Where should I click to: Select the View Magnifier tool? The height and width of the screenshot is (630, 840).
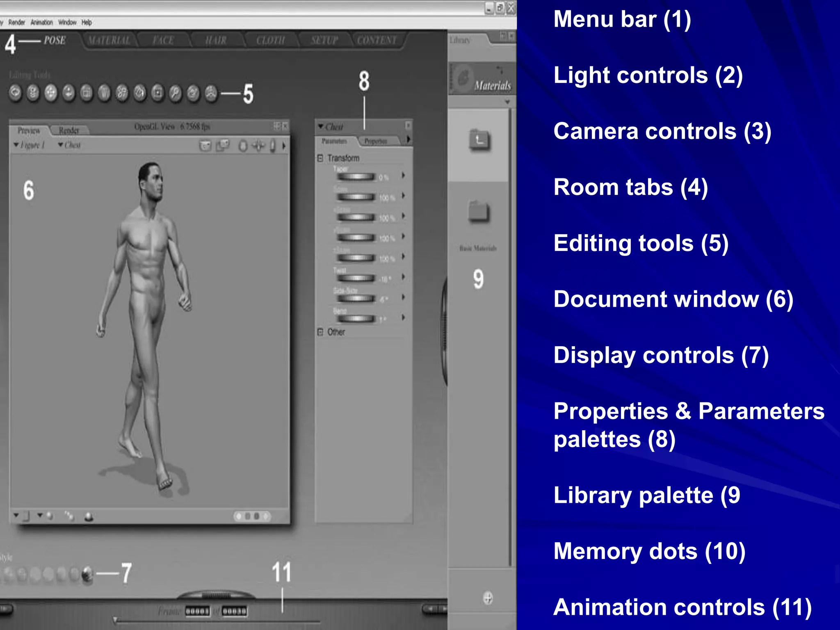click(x=176, y=93)
